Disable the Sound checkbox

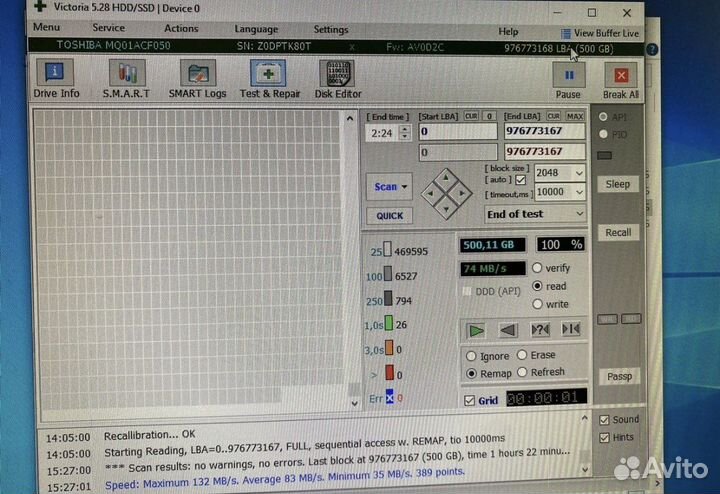coord(604,420)
